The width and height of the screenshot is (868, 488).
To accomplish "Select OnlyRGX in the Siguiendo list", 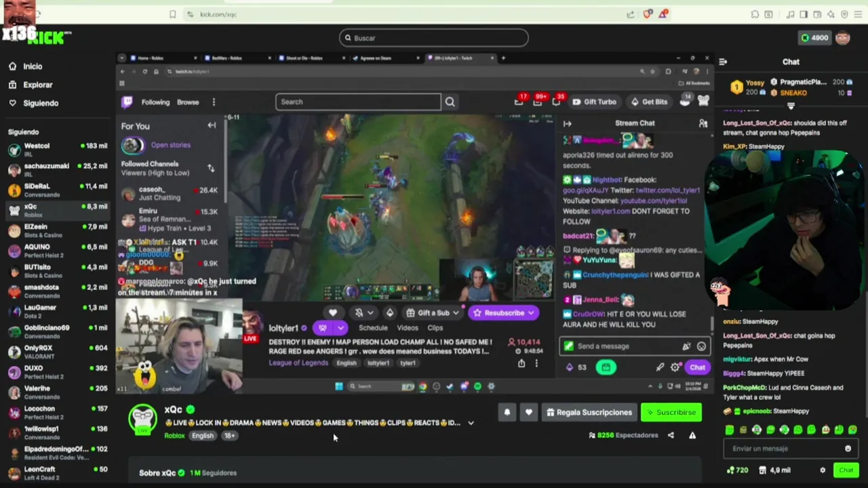I will [58, 352].
